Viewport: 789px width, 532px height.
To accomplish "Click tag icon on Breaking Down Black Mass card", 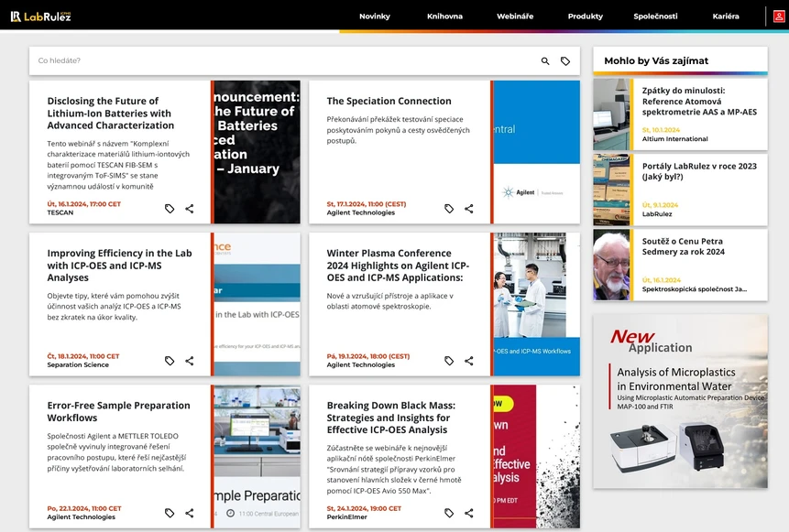I will click(x=449, y=513).
